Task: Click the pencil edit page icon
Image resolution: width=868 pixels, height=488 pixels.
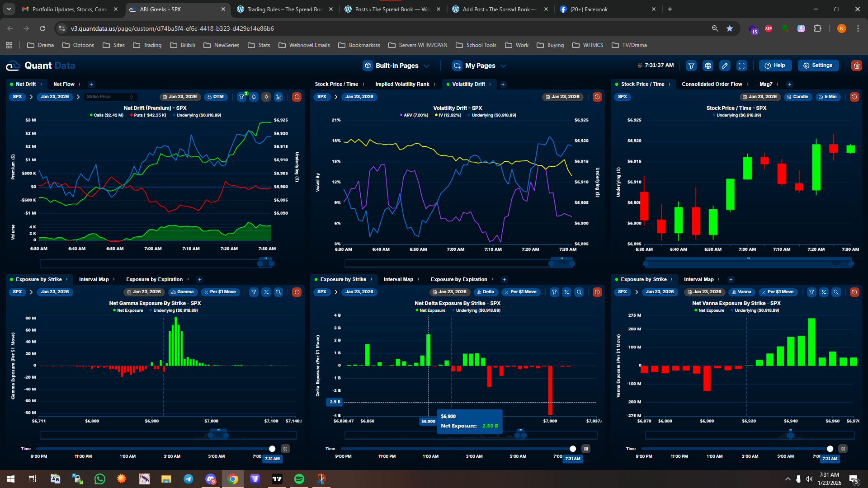Action: [725, 66]
